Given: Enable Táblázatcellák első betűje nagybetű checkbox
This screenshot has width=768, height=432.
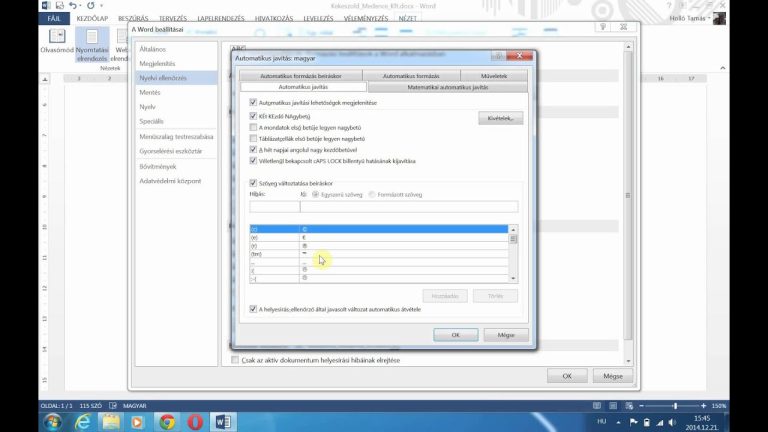Looking at the screenshot, I should tap(253, 139).
